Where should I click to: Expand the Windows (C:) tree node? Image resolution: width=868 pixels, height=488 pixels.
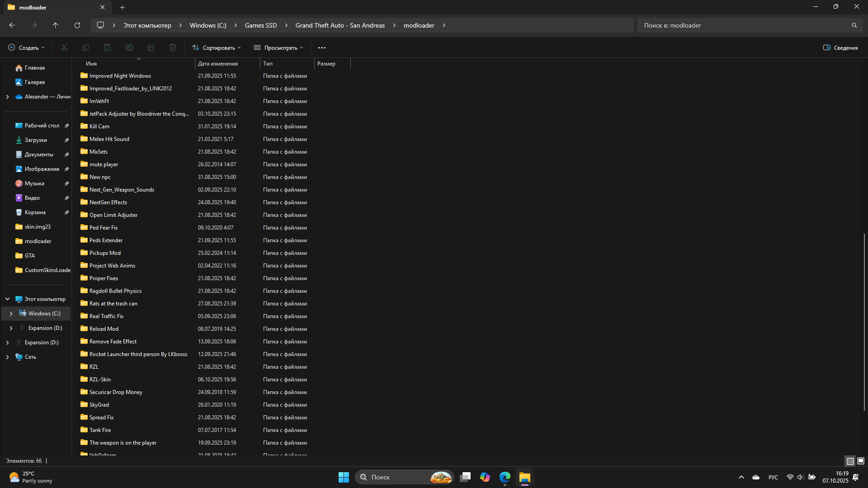click(11, 314)
